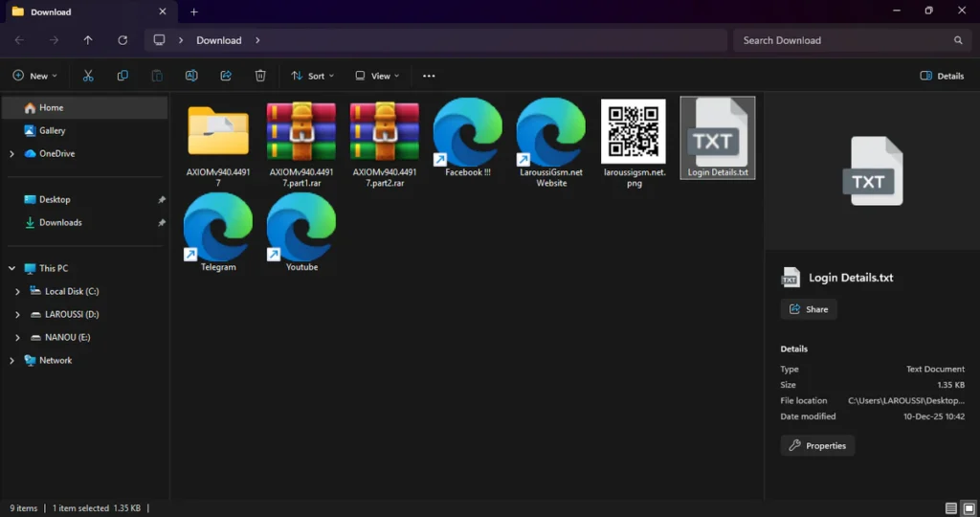Switch to large thumbnails view in status bar

point(968,507)
